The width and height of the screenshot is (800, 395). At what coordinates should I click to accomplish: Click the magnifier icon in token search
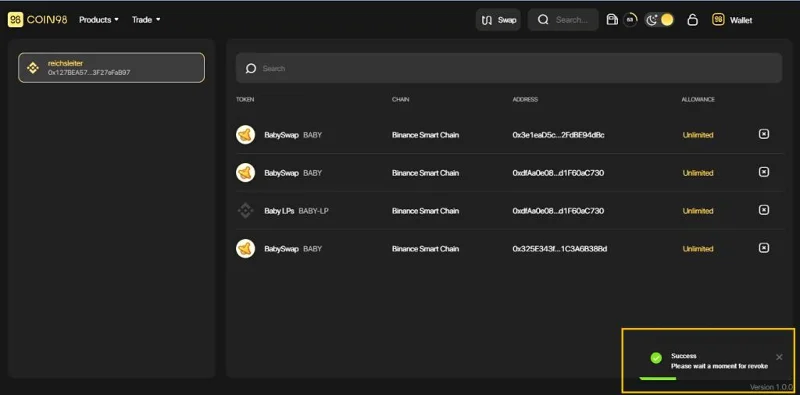[x=251, y=68]
